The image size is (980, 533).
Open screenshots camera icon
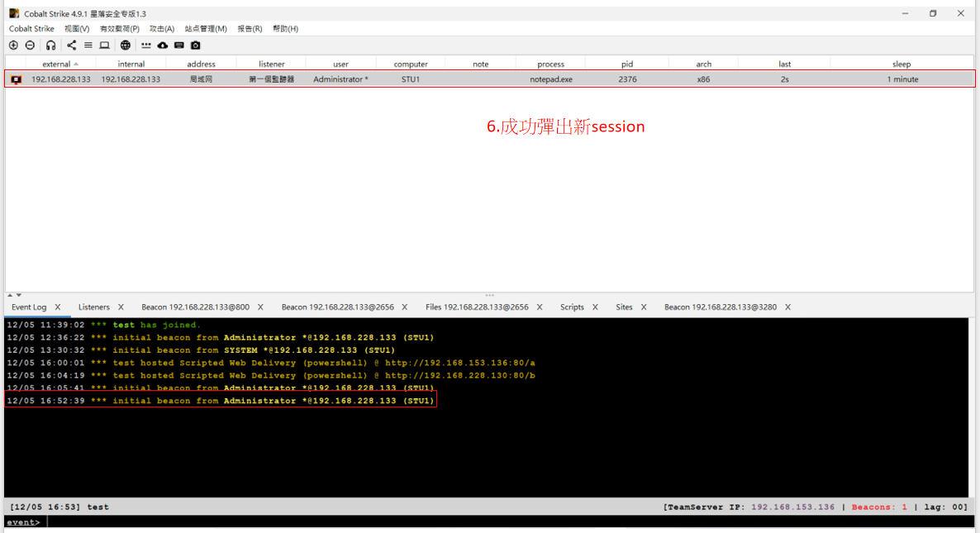(x=196, y=45)
